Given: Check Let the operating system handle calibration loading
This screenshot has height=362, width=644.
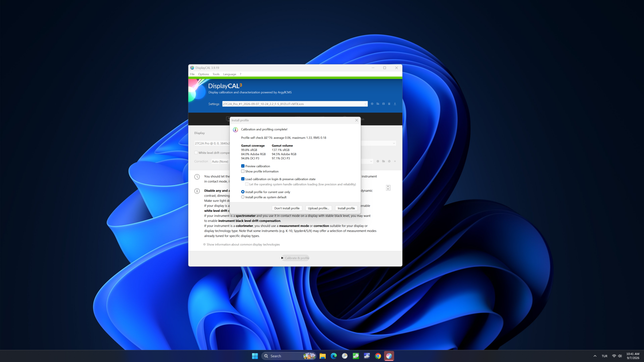Looking at the screenshot, I should click(x=247, y=184).
